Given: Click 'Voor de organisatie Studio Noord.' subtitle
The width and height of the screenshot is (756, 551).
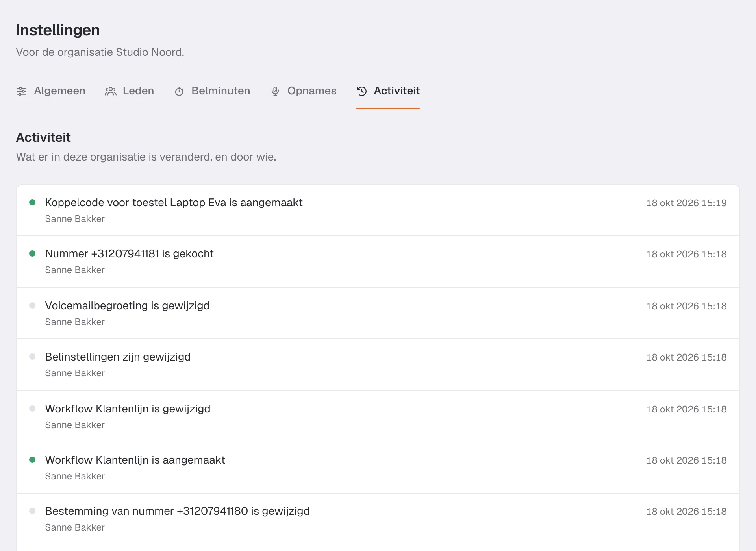Looking at the screenshot, I should pos(100,52).
